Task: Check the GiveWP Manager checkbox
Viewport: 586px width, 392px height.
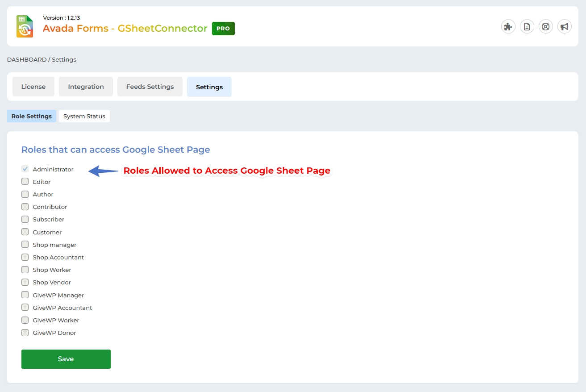Action: click(x=25, y=295)
